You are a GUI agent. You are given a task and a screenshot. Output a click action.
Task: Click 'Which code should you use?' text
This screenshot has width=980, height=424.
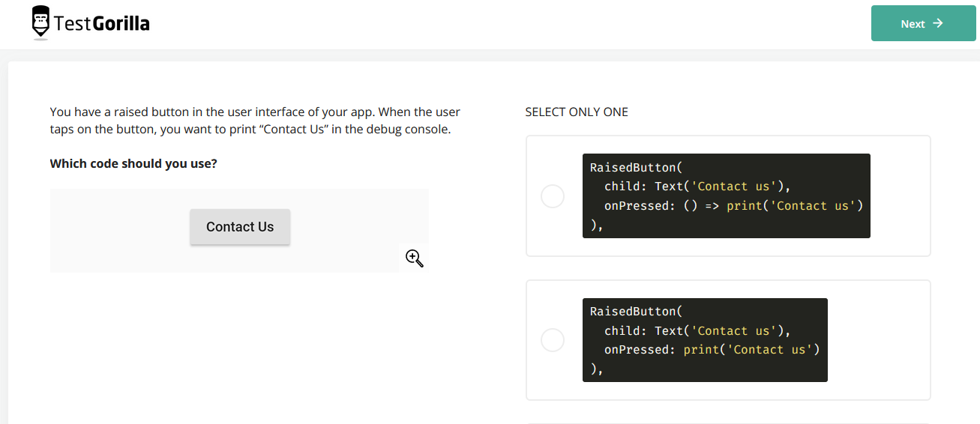click(x=133, y=163)
